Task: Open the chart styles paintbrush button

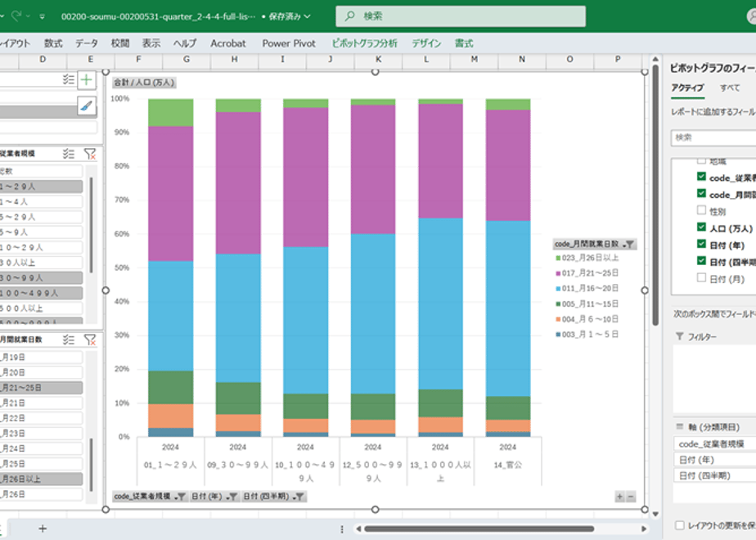Action: coord(86,106)
